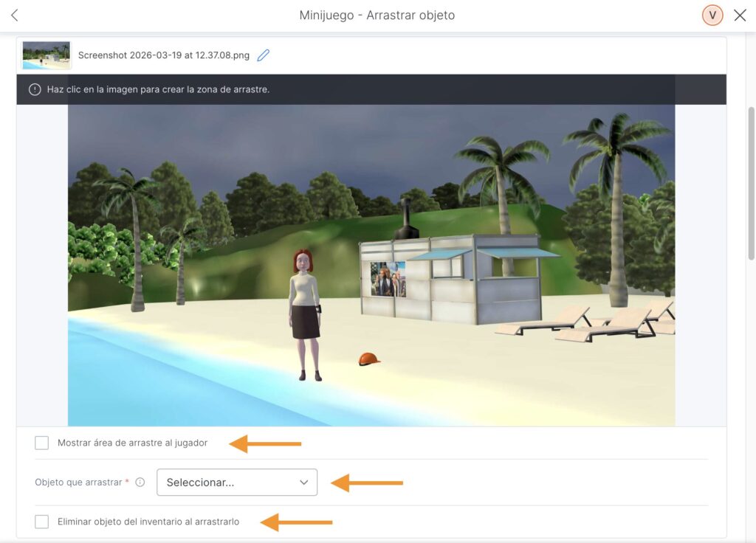Click the vertical scrollbar on the right
The width and height of the screenshot is (756, 543).
[x=752, y=184]
